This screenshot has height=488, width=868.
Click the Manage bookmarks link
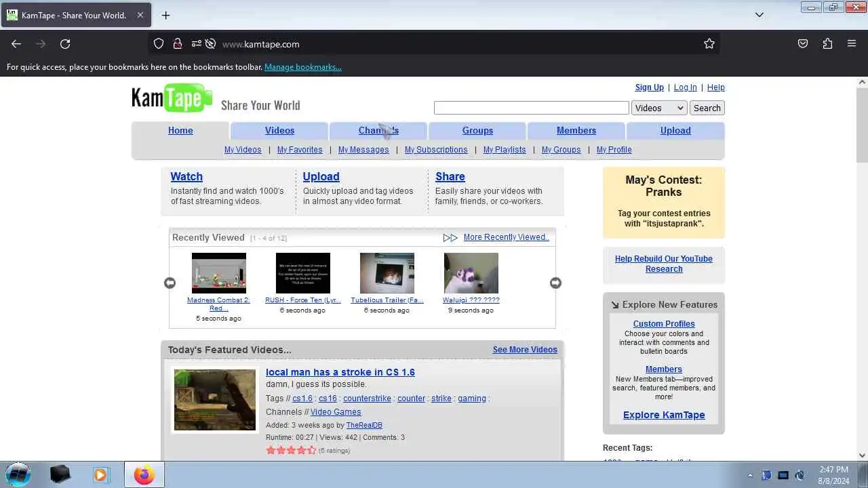(303, 67)
